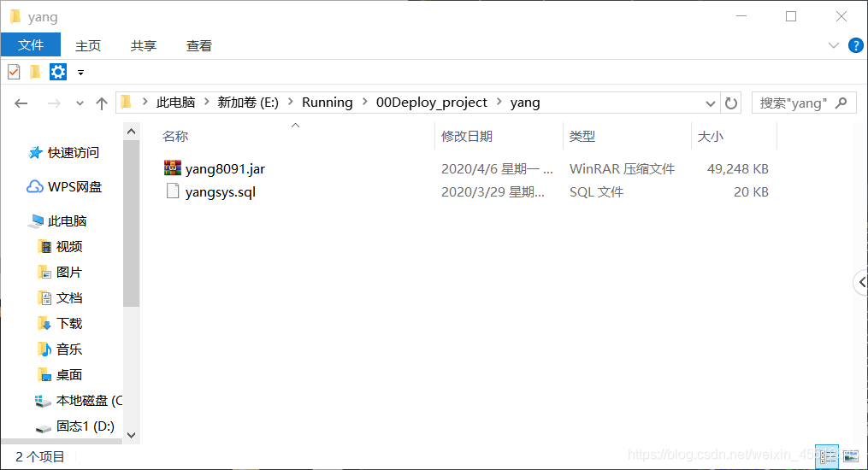868x470 pixels.
Task: Open the 文档 folder in sidebar
Action: click(x=69, y=298)
